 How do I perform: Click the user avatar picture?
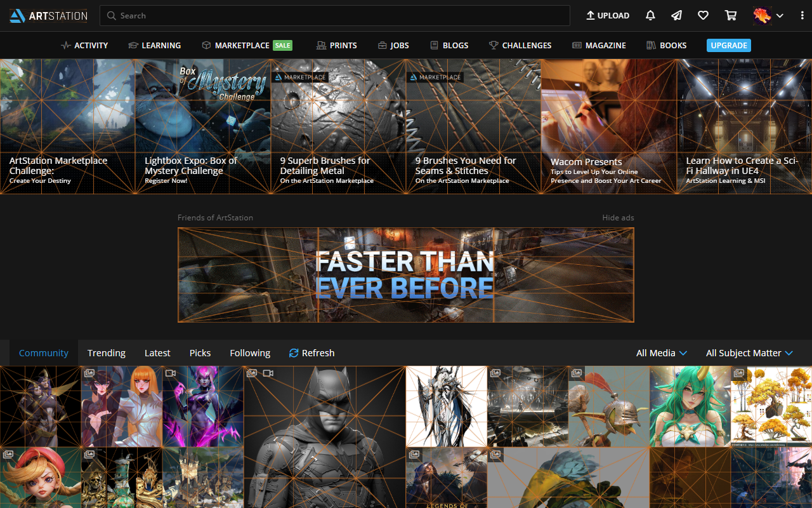[762, 15]
